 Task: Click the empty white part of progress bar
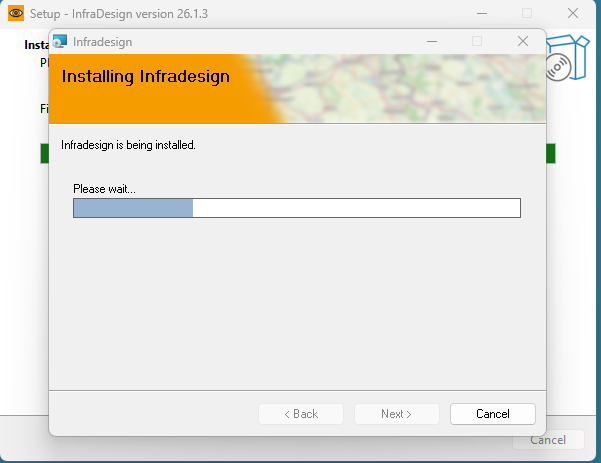tap(356, 208)
